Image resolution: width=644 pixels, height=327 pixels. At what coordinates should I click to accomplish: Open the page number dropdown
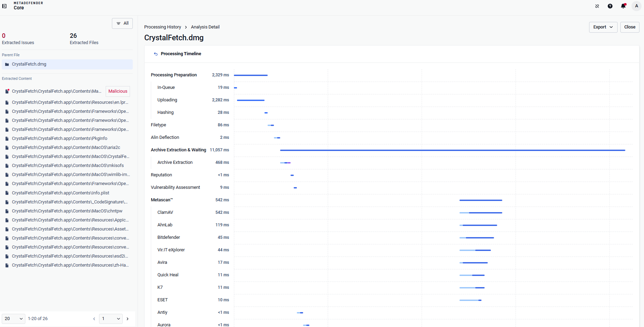pos(111,319)
